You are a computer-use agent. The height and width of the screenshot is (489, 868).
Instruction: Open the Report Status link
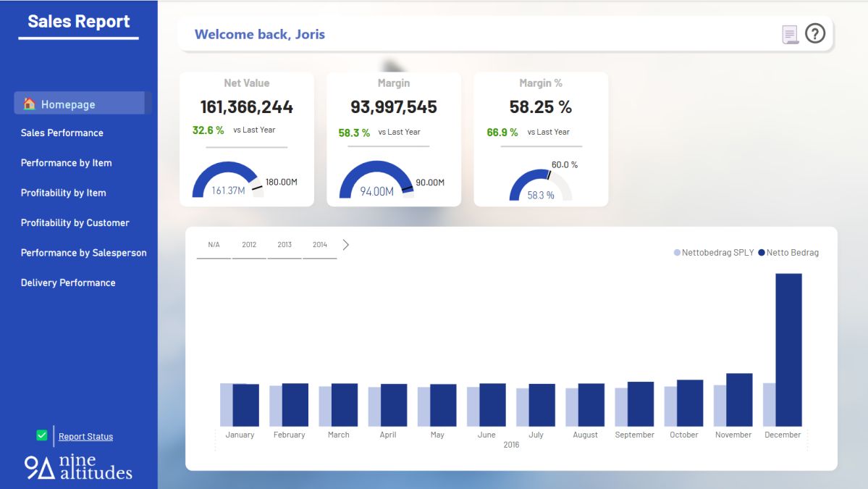point(85,436)
